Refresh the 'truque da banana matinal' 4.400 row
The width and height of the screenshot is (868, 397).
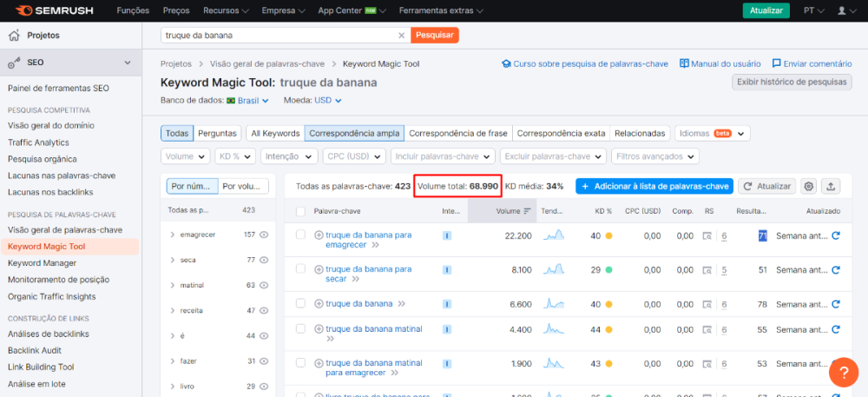click(x=836, y=329)
